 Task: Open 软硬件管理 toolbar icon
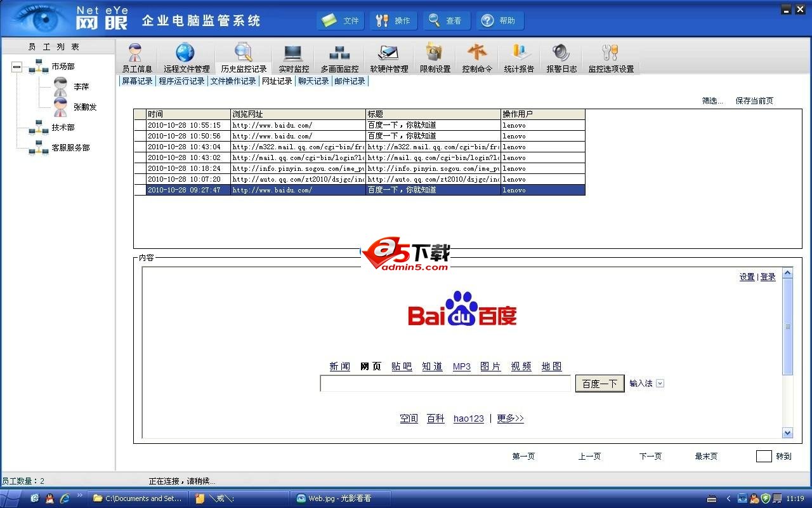(x=389, y=58)
